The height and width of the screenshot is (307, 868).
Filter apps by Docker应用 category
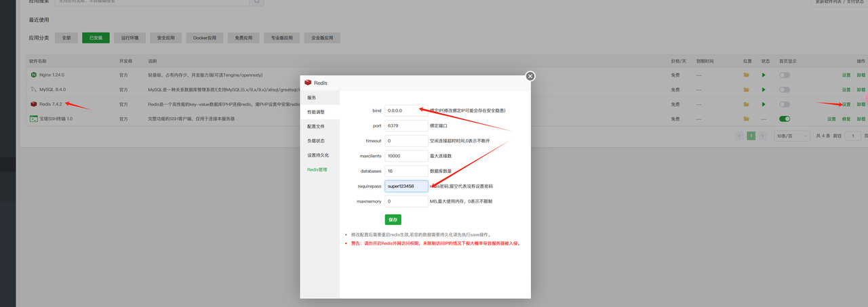click(x=204, y=38)
